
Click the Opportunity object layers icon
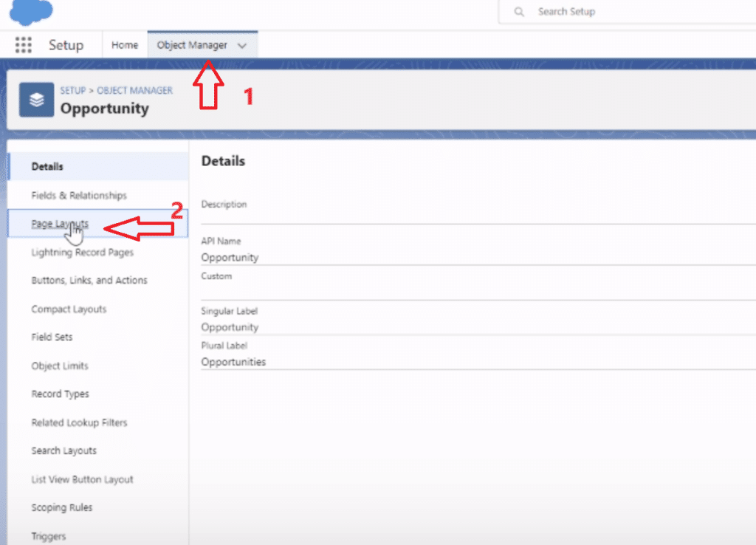pyautogui.click(x=37, y=100)
